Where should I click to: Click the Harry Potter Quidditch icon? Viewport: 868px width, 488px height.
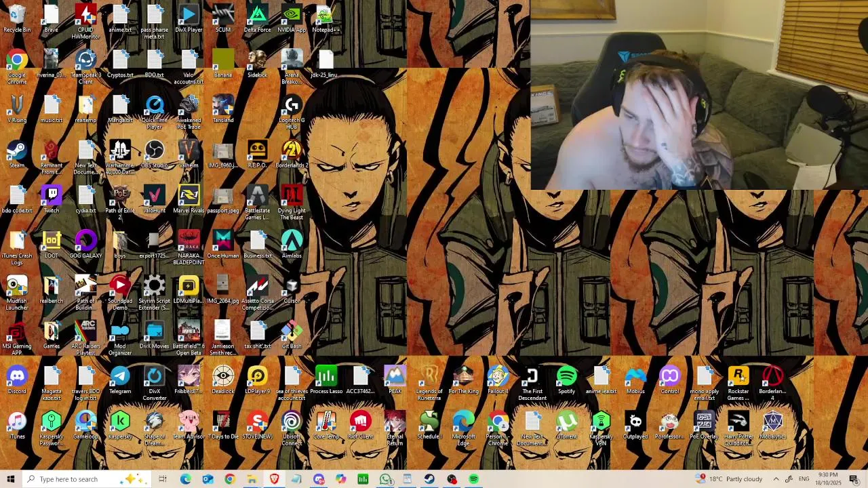(738, 428)
